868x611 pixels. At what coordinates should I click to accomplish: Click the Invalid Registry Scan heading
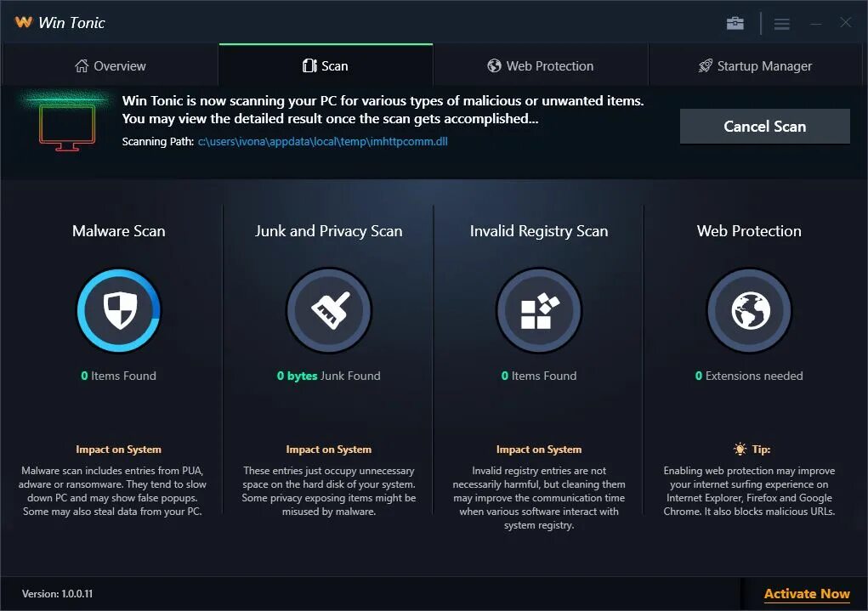pyautogui.click(x=539, y=231)
